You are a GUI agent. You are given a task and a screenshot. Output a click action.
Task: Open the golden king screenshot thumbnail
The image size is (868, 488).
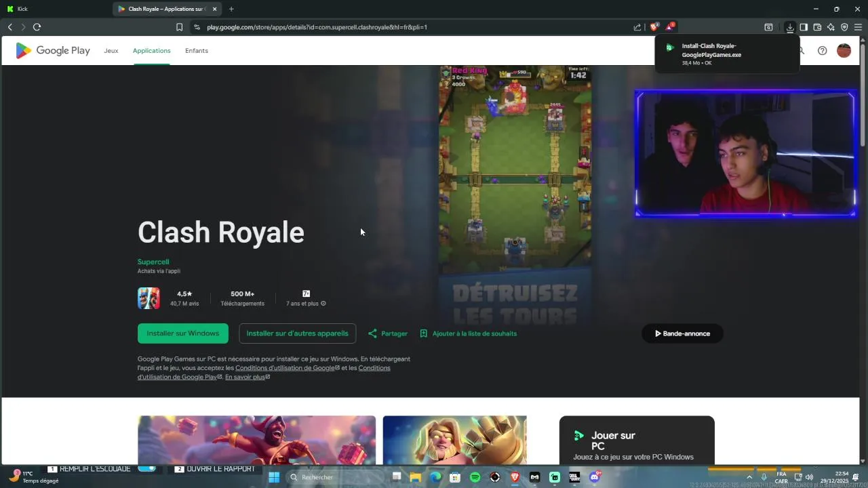tap(454, 440)
